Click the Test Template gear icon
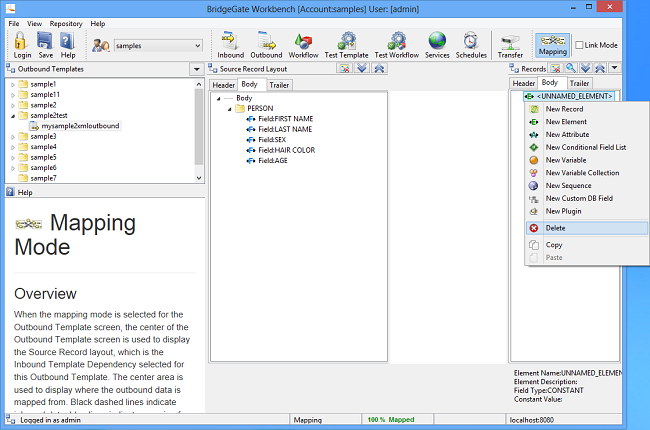Image resolution: width=650 pixels, height=430 pixels. (x=346, y=41)
